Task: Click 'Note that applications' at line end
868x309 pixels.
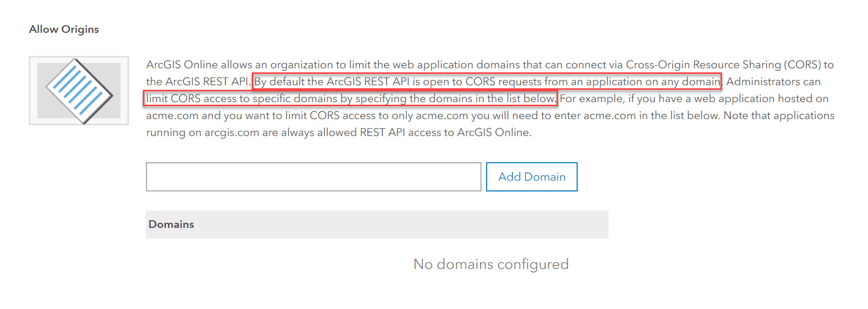Action: 779,115
